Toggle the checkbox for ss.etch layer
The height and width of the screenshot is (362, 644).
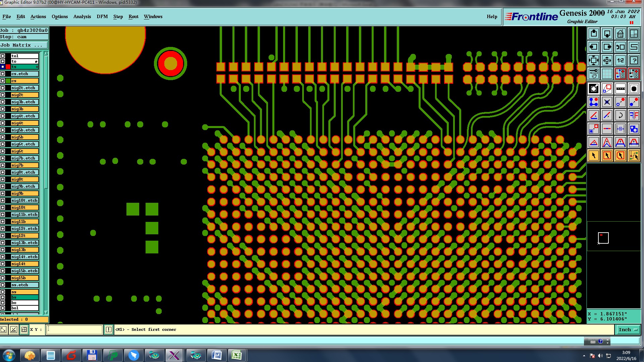pos(3,285)
